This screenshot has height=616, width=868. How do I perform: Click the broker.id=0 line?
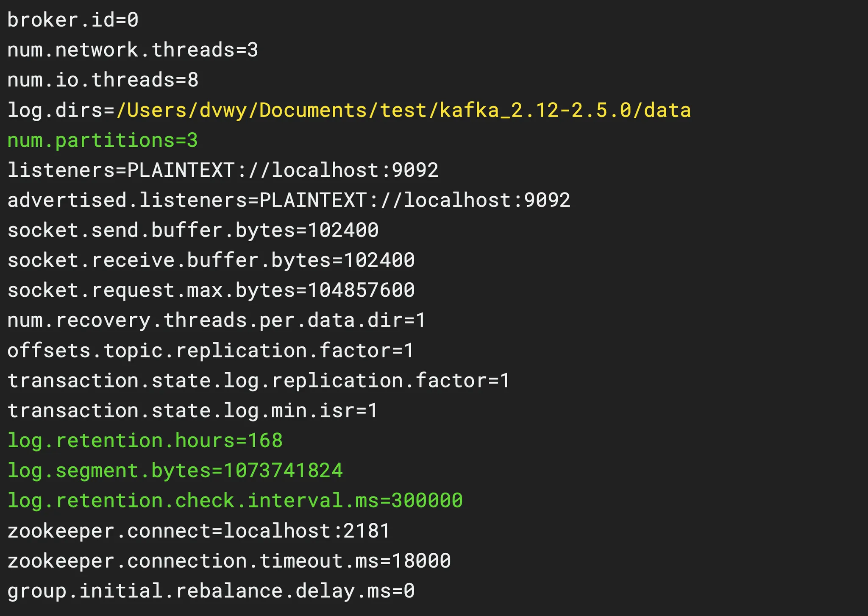[x=73, y=20]
